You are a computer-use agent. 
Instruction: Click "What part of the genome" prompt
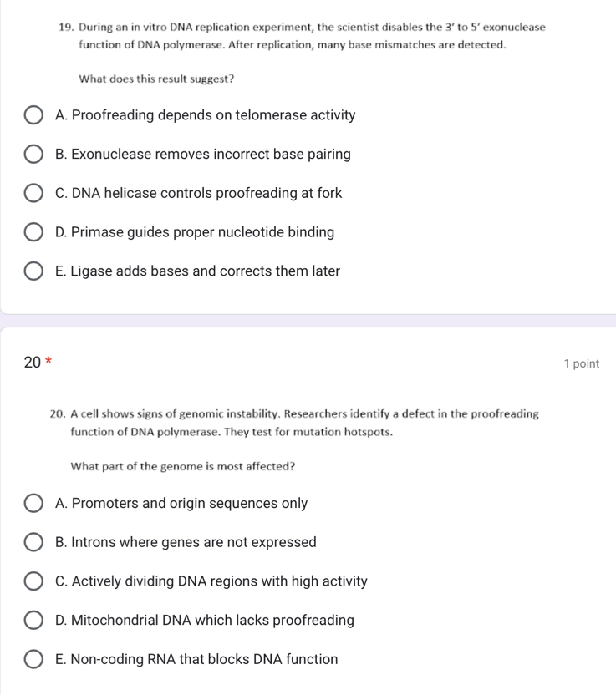(x=182, y=466)
